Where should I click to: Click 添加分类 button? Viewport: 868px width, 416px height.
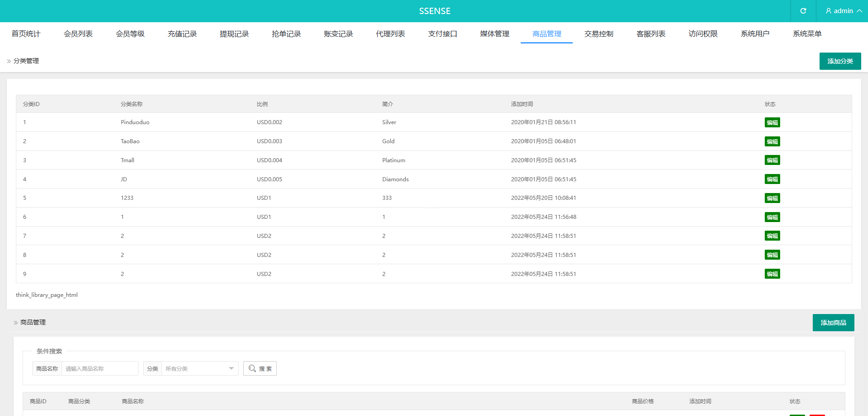tap(840, 61)
